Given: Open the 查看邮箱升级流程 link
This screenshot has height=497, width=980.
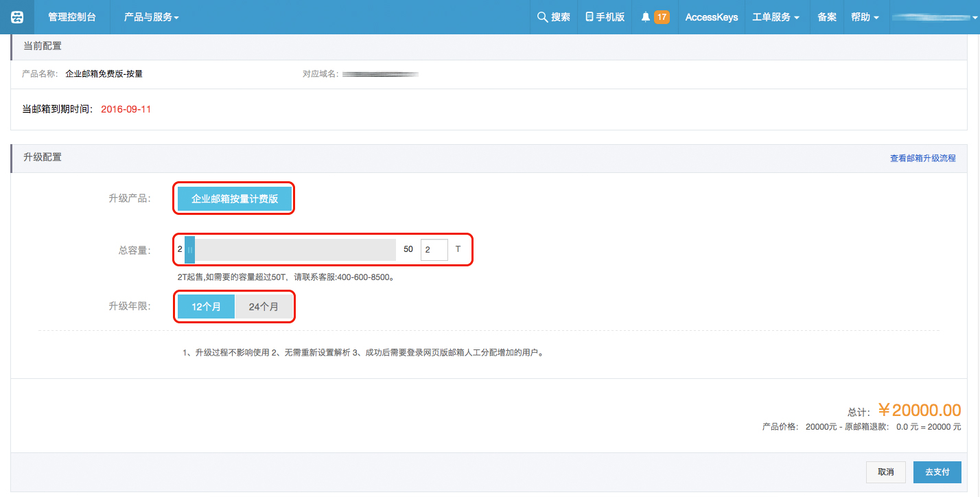Looking at the screenshot, I should [x=922, y=158].
